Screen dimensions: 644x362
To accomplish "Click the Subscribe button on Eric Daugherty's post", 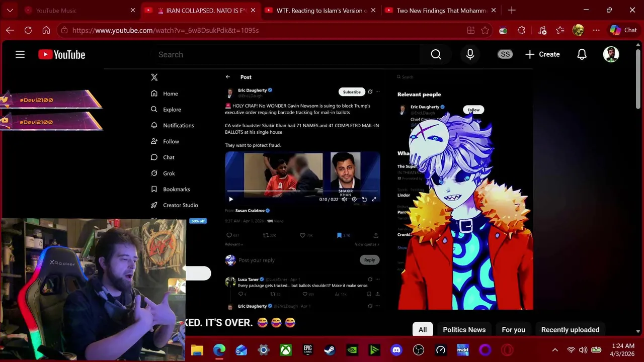I will (x=352, y=92).
